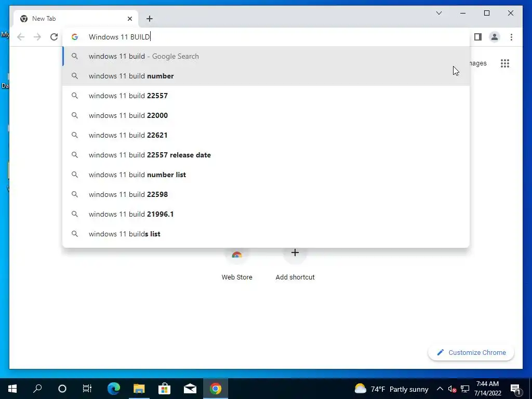The height and width of the screenshot is (399, 532).
Task: Open taskbar search magnifier
Action: [x=37, y=389]
